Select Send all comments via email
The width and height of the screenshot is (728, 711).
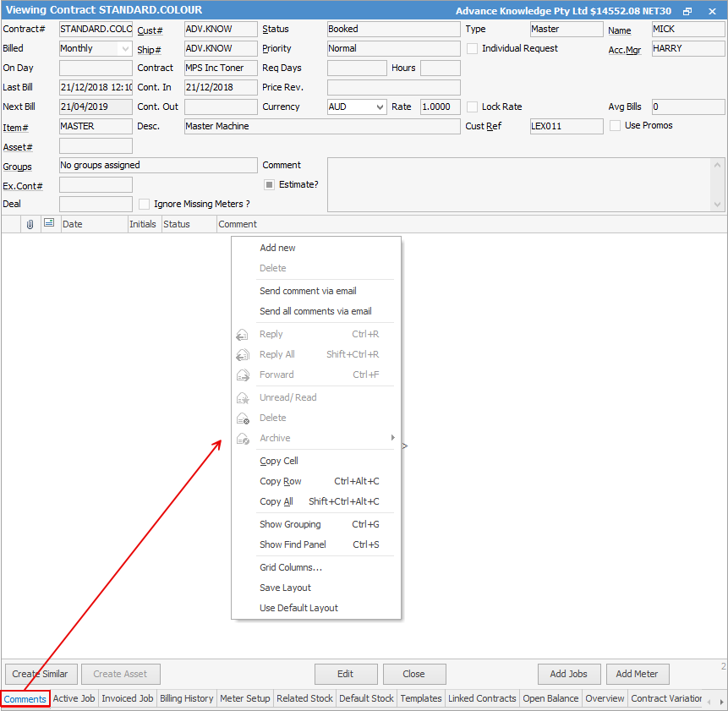tap(315, 311)
